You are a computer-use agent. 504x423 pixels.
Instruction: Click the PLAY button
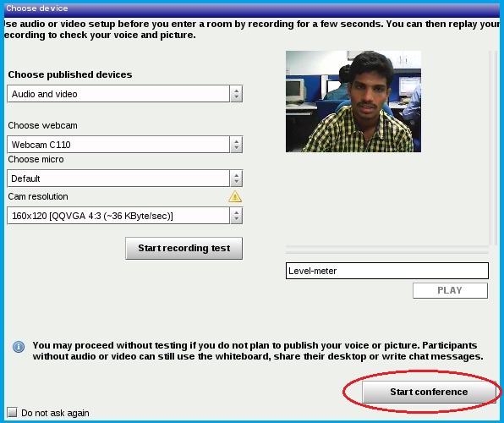(450, 290)
